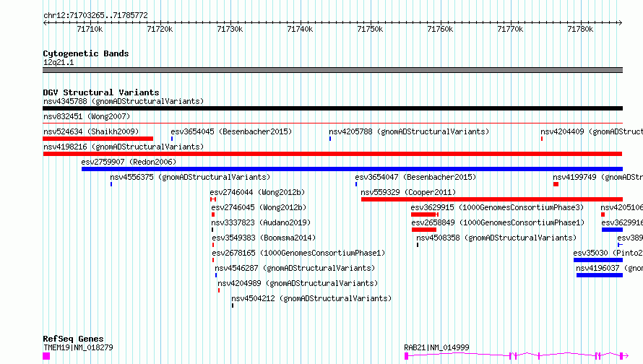Click the nsv4198216 long red bar
The height and width of the screenshot is (364, 643).
tap(332, 154)
